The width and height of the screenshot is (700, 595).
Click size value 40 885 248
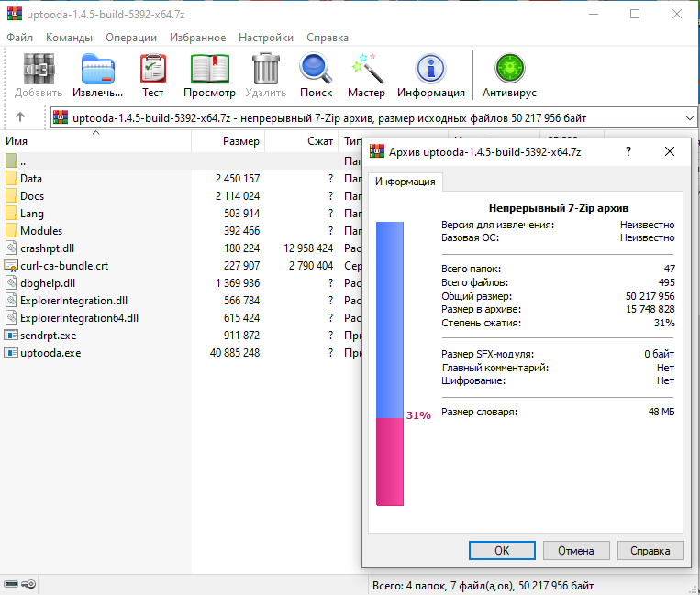click(x=235, y=353)
